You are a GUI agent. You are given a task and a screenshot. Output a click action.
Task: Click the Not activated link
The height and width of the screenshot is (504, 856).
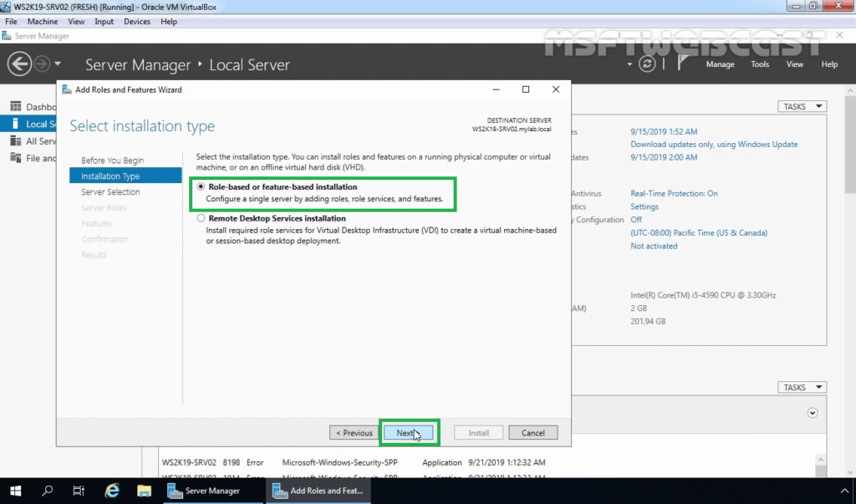(x=654, y=246)
